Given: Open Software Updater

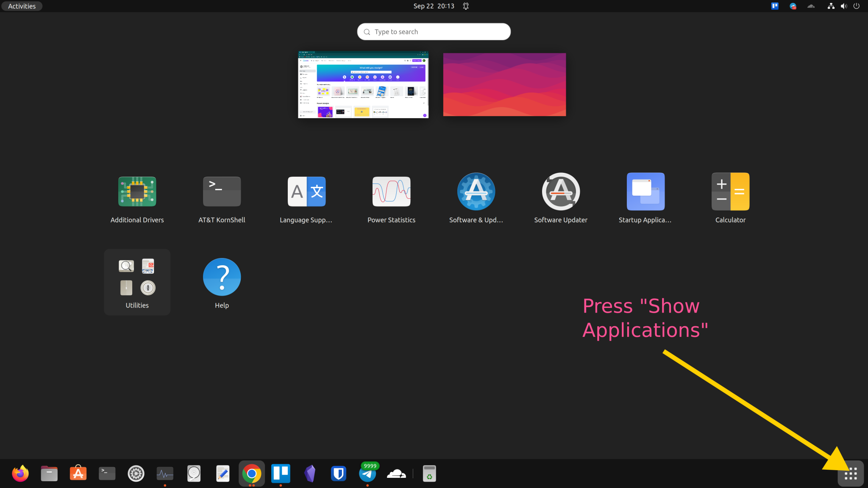Looking at the screenshot, I should (560, 191).
